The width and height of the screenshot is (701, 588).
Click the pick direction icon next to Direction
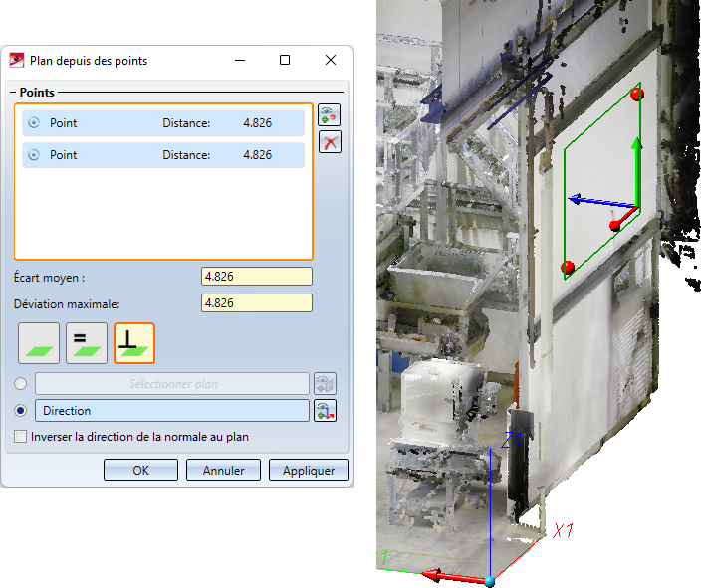(x=325, y=410)
